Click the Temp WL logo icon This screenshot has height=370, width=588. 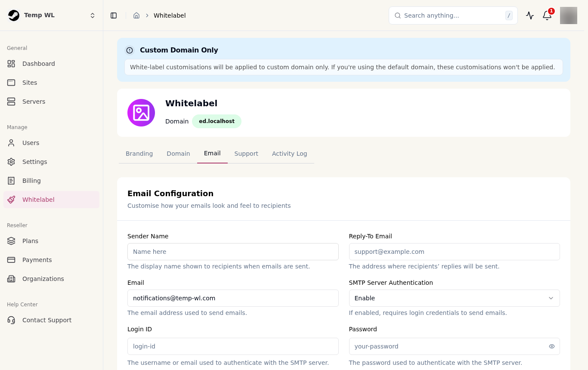click(x=14, y=15)
